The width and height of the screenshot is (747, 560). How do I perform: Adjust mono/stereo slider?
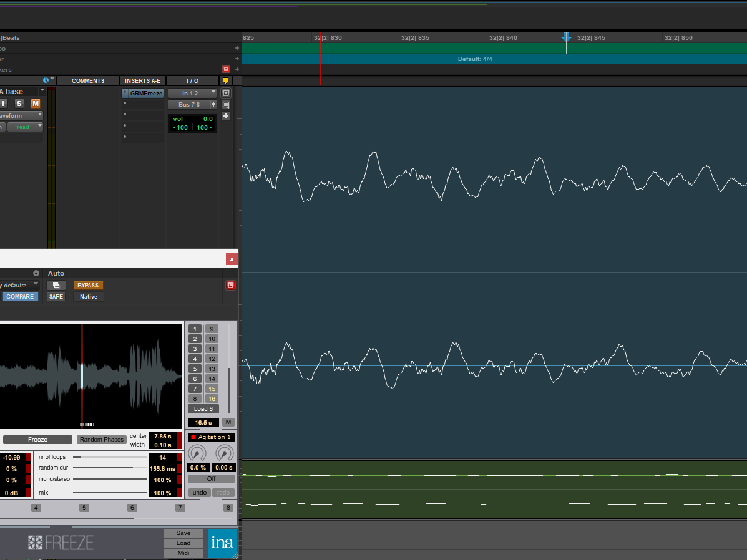[110, 479]
